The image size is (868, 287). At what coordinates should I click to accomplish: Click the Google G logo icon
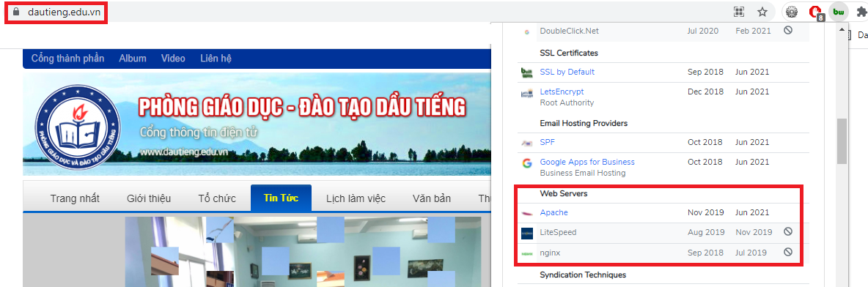click(526, 163)
